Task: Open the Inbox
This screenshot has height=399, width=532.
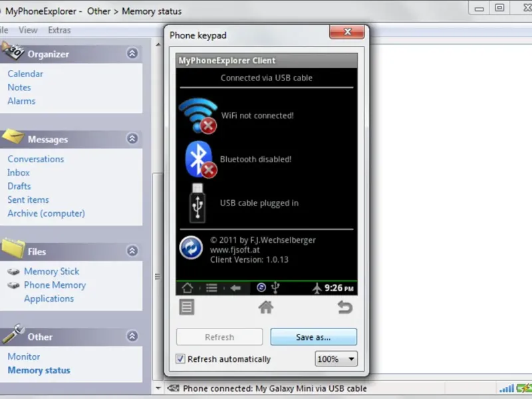Action: pyautogui.click(x=19, y=172)
